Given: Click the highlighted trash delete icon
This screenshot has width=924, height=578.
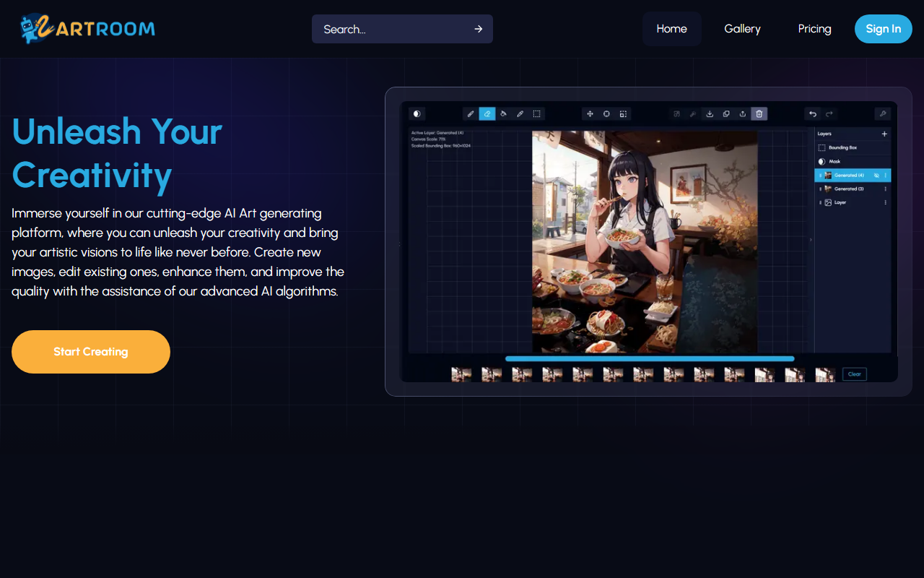Looking at the screenshot, I should [759, 113].
